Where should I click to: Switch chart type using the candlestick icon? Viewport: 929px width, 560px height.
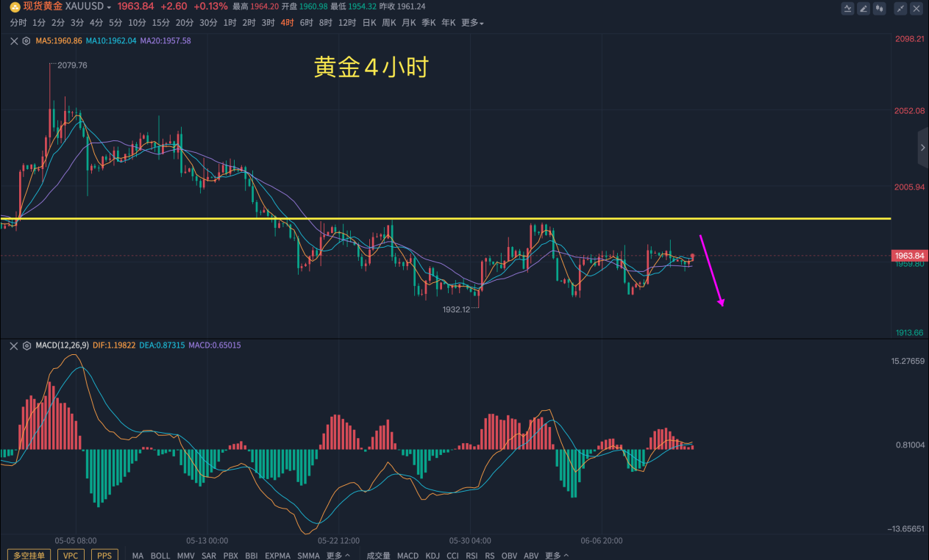click(879, 9)
